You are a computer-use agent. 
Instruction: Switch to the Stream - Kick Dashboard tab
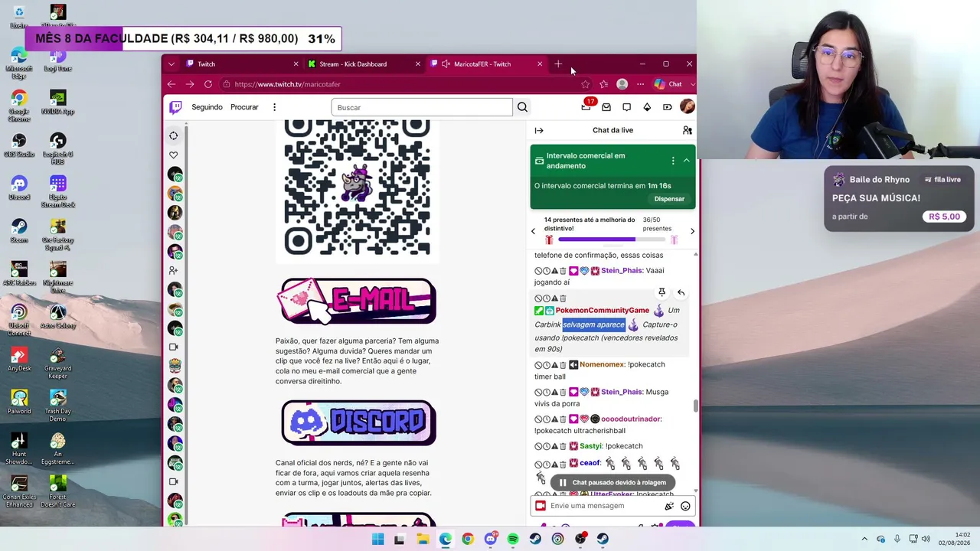[363, 64]
